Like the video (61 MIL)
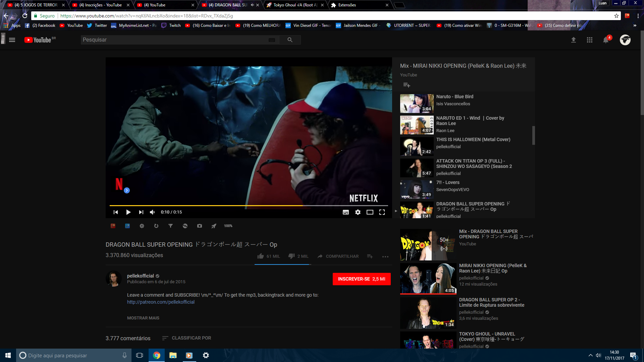Viewport: 644px width, 362px height. tap(268, 256)
